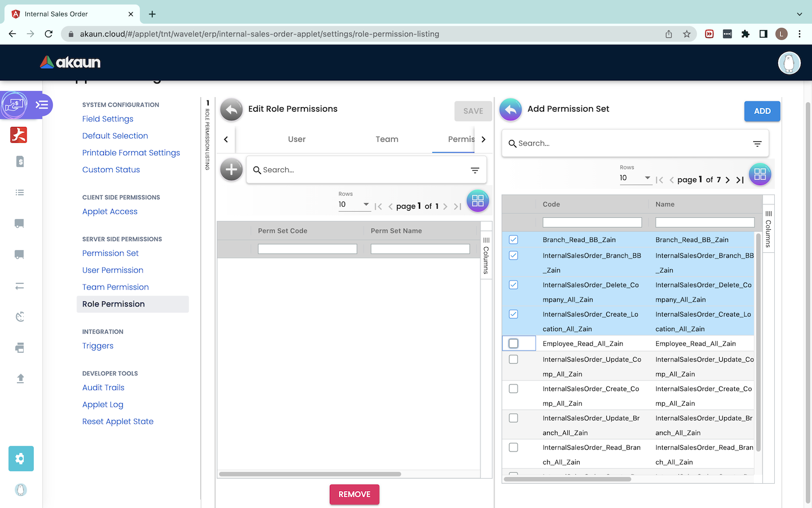812x508 pixels.
Task: Click the printer icon in left sidebar
Action: (20, 348)
